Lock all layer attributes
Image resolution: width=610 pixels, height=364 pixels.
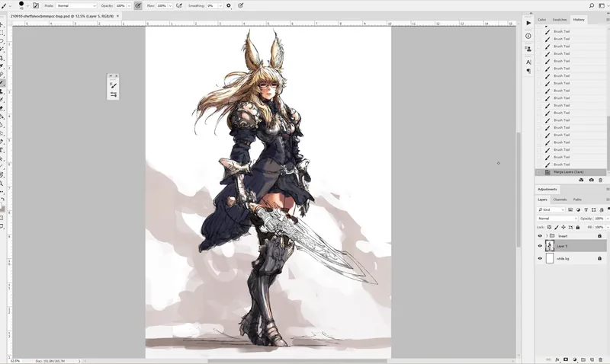pyautogui.click(x=578, y=227)
